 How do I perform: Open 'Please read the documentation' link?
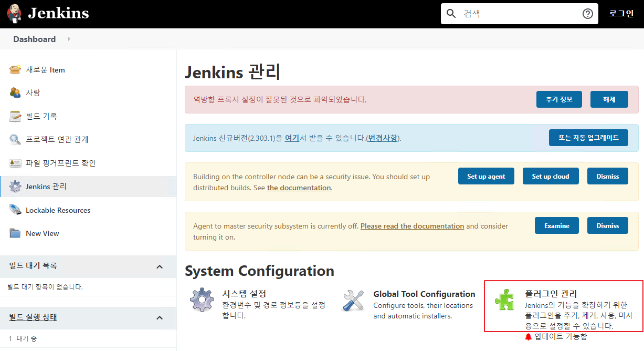click(413, 226)
